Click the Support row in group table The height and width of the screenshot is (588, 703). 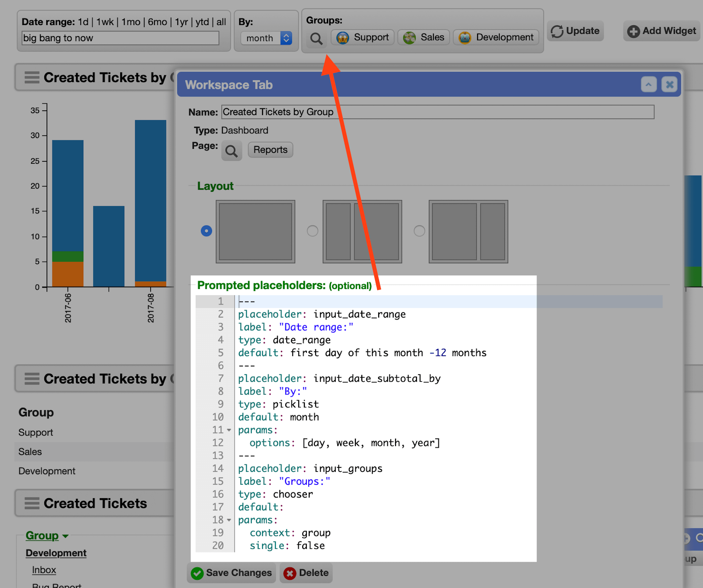95,432
